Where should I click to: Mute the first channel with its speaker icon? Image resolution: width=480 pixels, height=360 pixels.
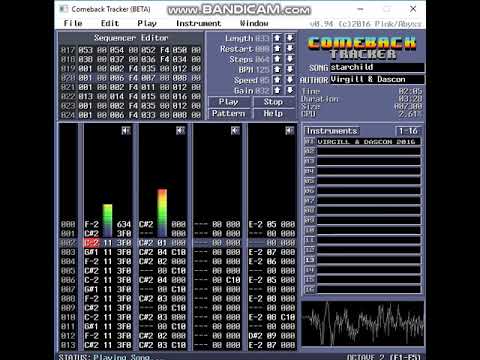[126, 131]
